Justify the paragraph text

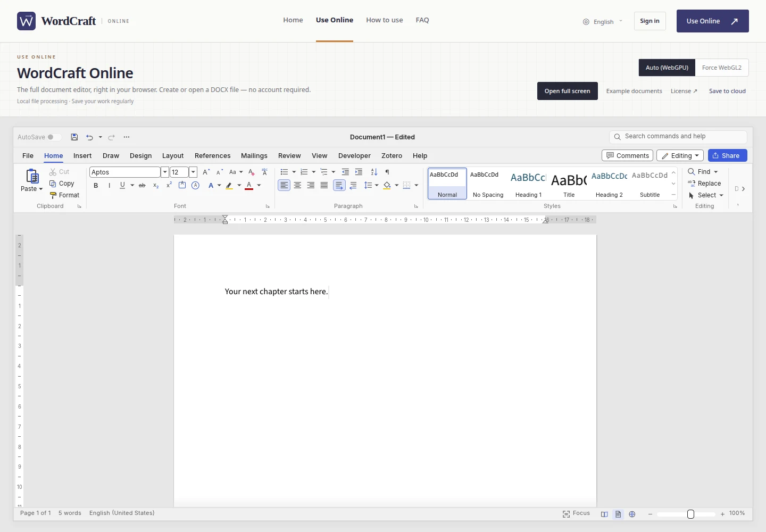coord(324,185)
